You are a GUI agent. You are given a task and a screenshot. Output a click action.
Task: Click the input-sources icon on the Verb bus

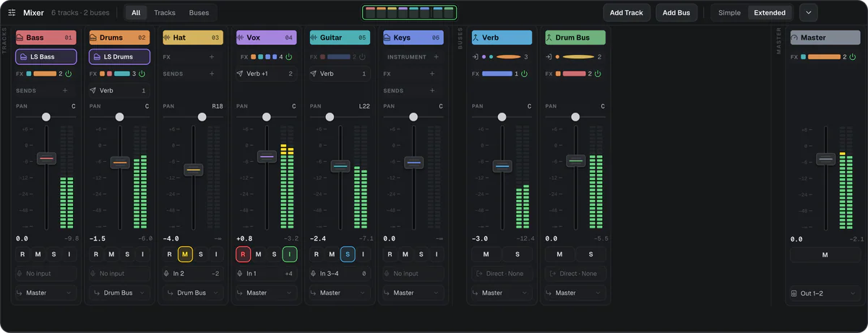pos(476,56)
